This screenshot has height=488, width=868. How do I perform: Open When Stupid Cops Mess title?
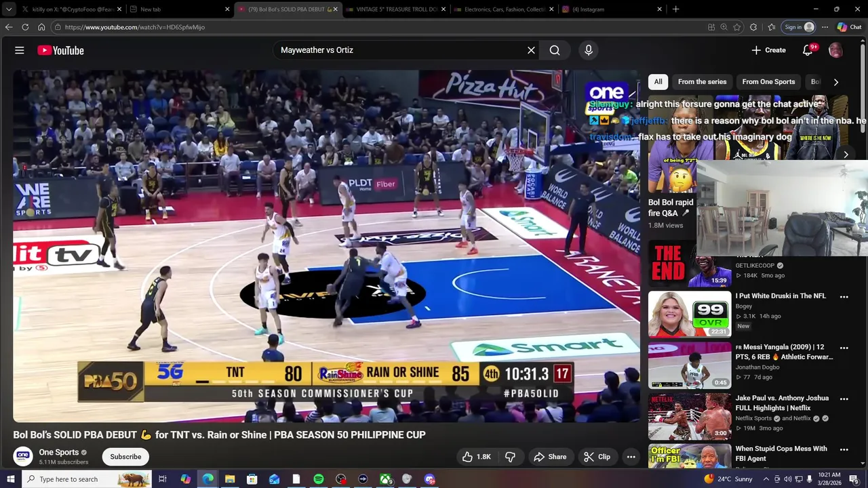tap(781, 453)
